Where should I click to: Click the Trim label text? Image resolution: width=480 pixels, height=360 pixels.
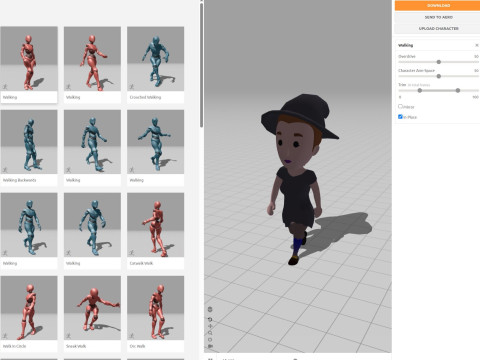point(402,85)
